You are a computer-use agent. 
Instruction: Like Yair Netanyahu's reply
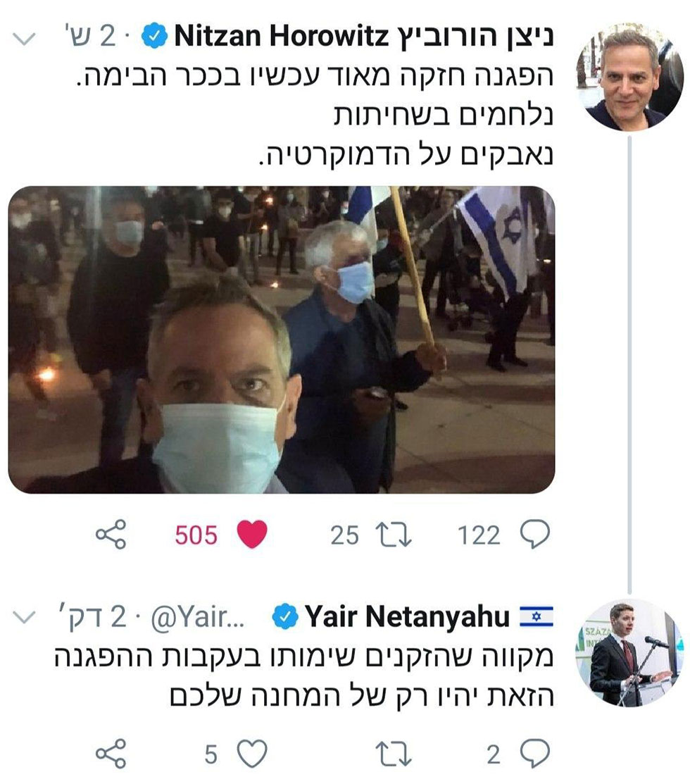click(x=252, y=754)
